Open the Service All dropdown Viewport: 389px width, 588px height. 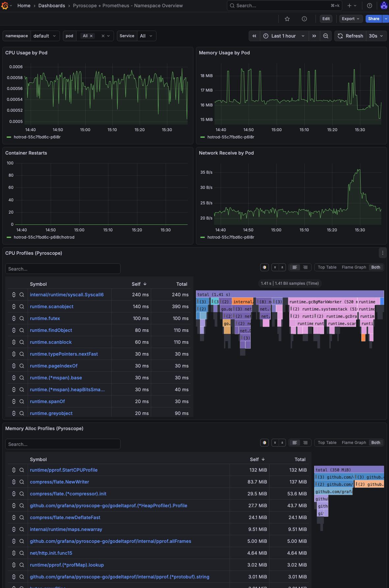coord(146,36)
